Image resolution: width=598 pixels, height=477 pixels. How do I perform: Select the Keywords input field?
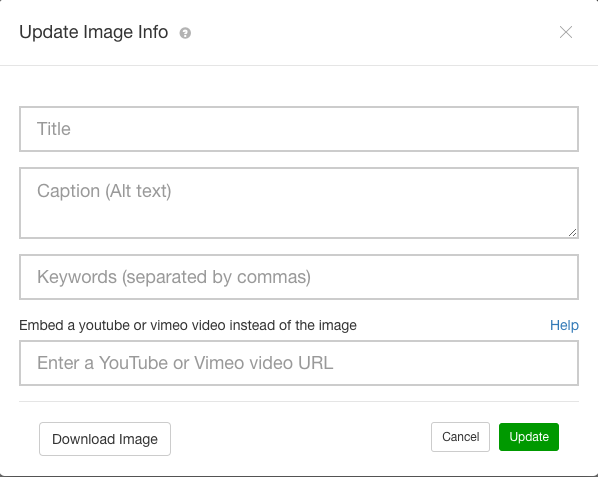[x=299, y=277]
